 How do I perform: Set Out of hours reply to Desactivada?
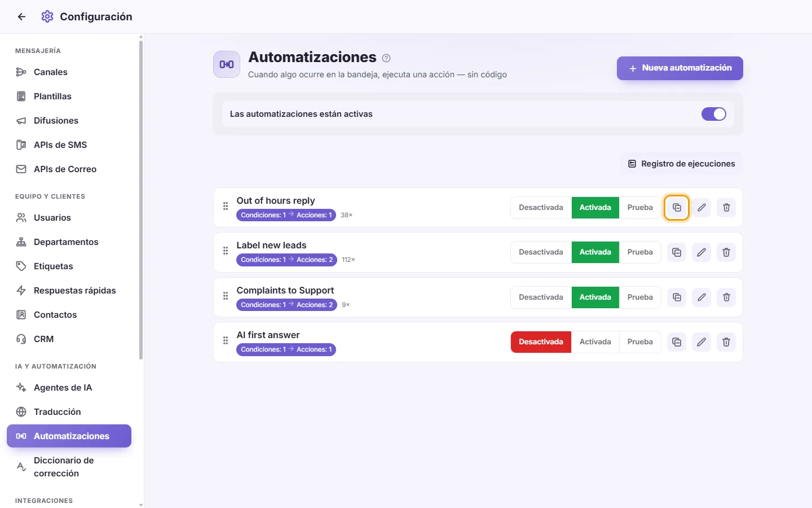[x=541, y=208]
